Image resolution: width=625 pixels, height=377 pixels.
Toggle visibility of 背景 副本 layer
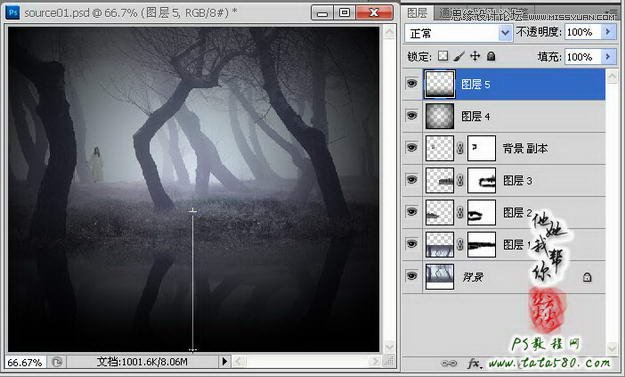point(412,148)
